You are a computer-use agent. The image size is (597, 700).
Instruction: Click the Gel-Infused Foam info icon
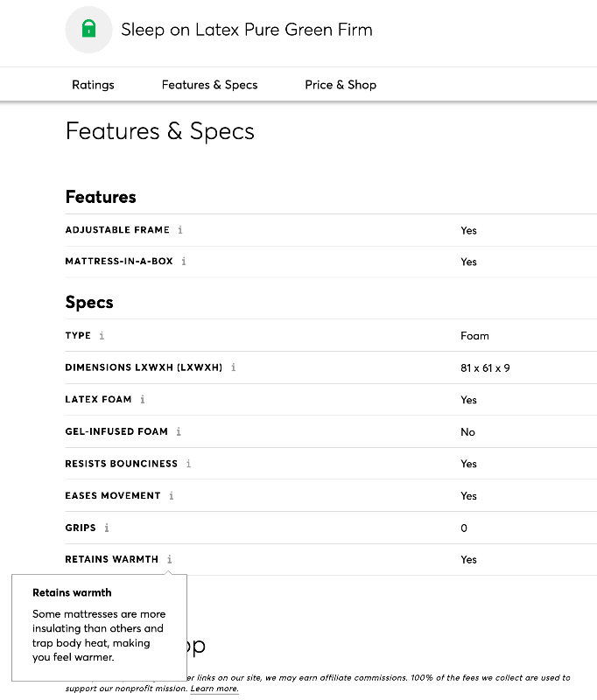(179, 431)
